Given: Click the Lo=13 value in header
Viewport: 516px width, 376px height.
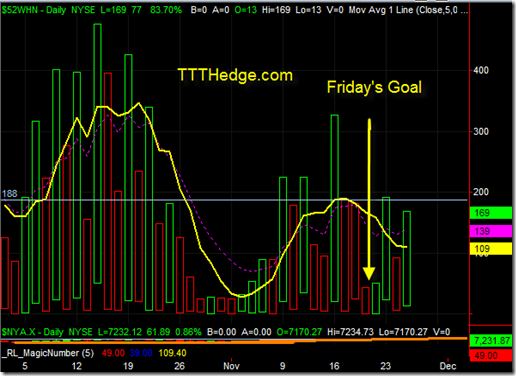Looking at the screenshot, I should tap(308, 10).
